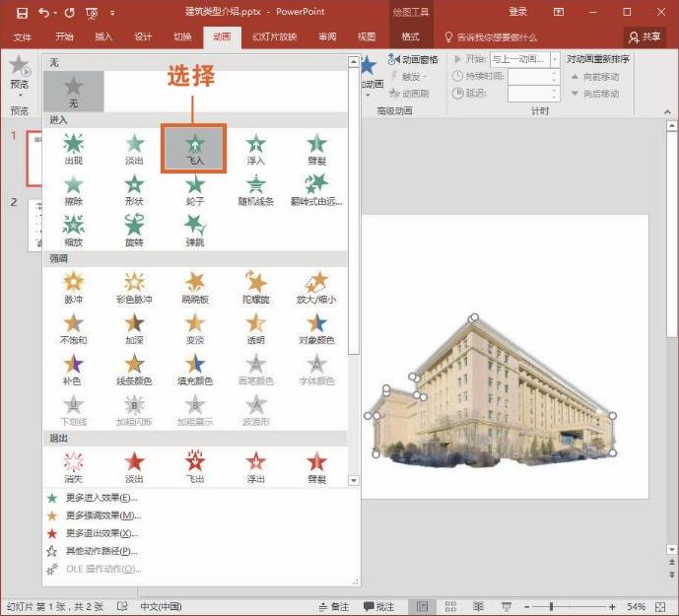Choose the 飞入 fly-in animation
This screenshot has height=616, width=679.
[194, 149]
